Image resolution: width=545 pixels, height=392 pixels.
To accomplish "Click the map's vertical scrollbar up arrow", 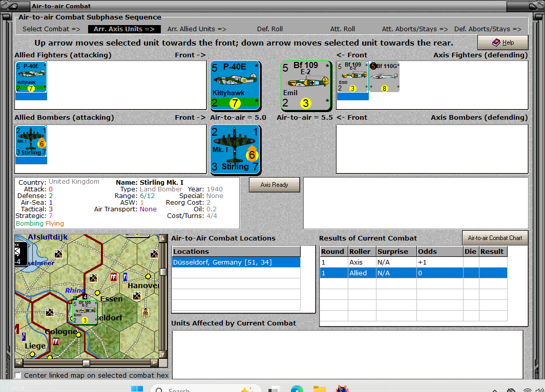I will click(x=163, y=238).
